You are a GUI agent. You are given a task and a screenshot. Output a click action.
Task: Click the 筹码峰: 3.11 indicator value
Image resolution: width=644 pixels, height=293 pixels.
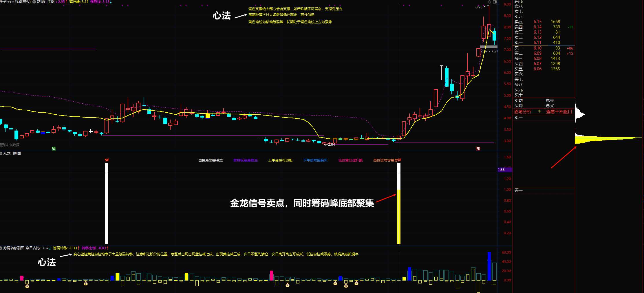[79, 2]
